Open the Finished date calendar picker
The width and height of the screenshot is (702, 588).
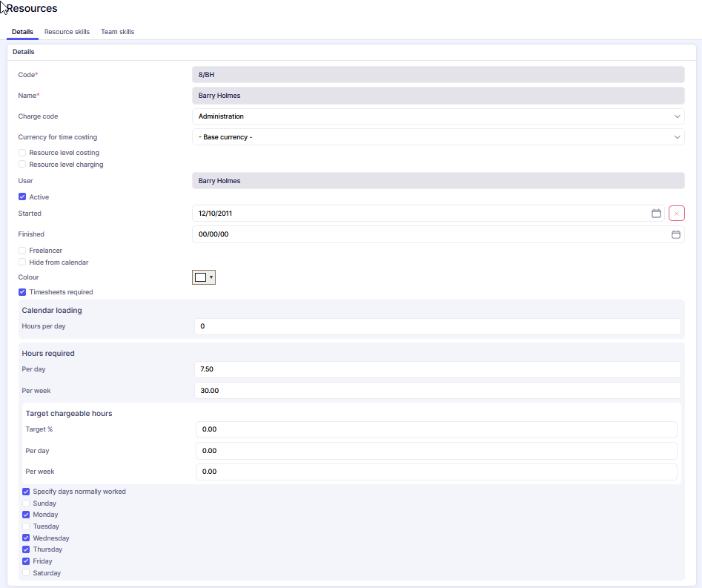675,234
